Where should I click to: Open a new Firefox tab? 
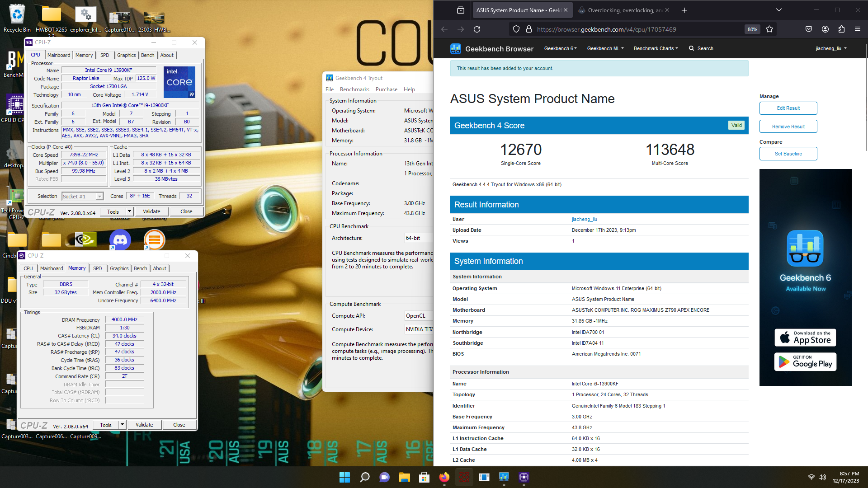click(x=684, y=10)
